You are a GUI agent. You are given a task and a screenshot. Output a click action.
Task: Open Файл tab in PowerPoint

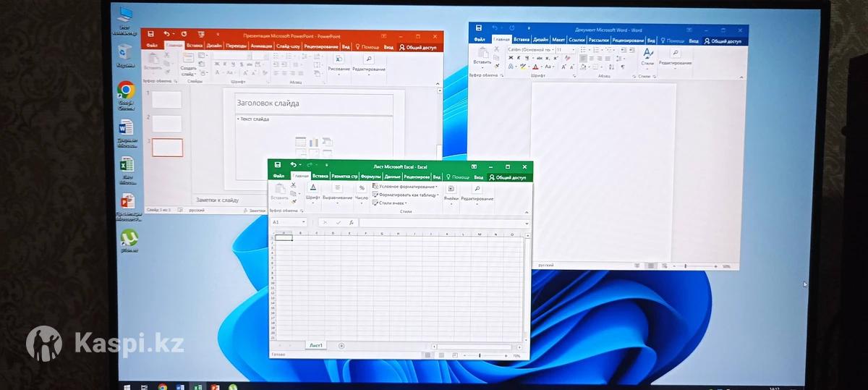pyautogui.click(x=152, y=46)
